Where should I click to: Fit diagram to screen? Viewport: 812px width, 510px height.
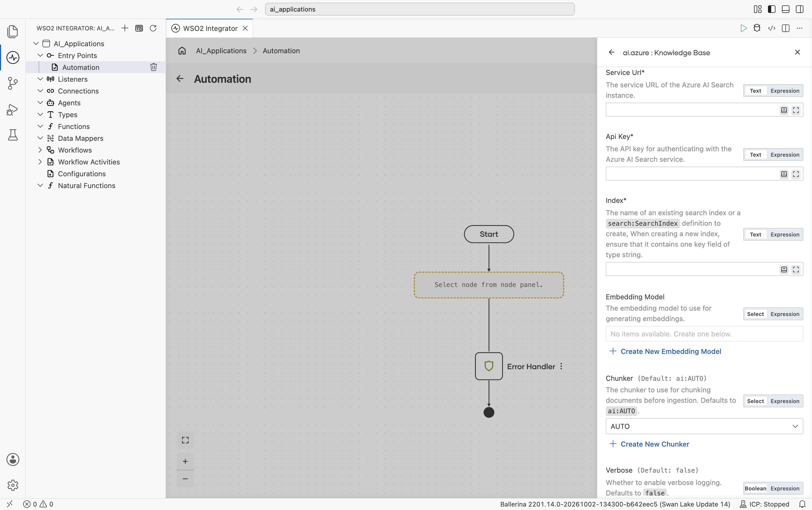coord(185,440)
